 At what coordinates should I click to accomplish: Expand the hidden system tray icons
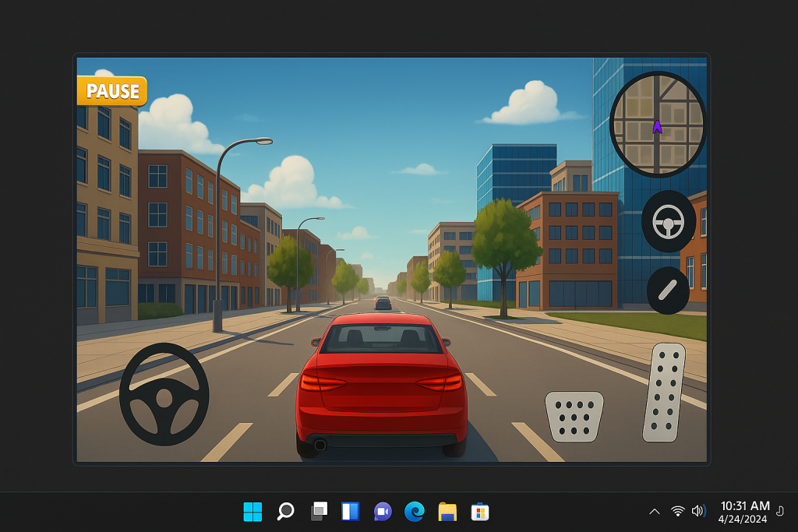tap(655, 512)
